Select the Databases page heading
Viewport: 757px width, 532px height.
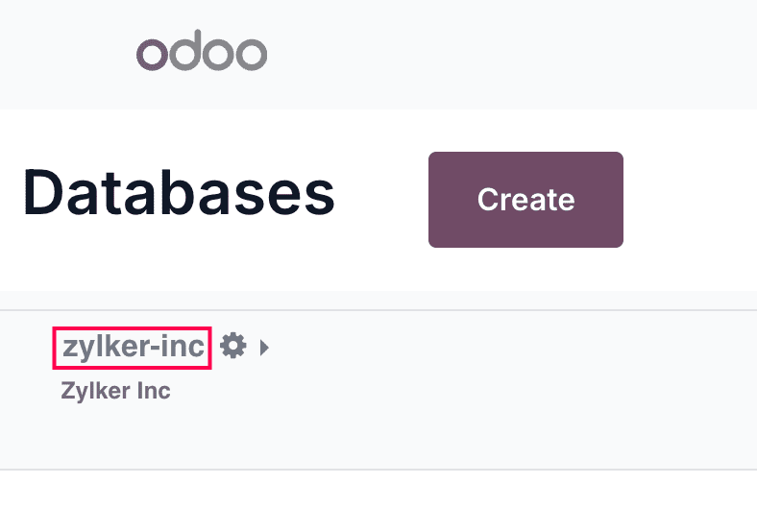pyautogui.click(x=179, y=194)
